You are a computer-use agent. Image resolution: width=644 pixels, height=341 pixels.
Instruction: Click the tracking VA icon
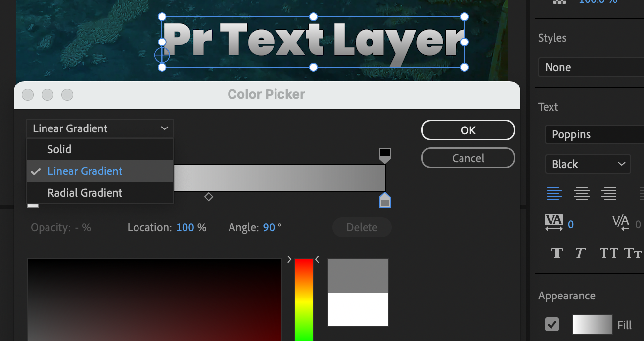554,223
